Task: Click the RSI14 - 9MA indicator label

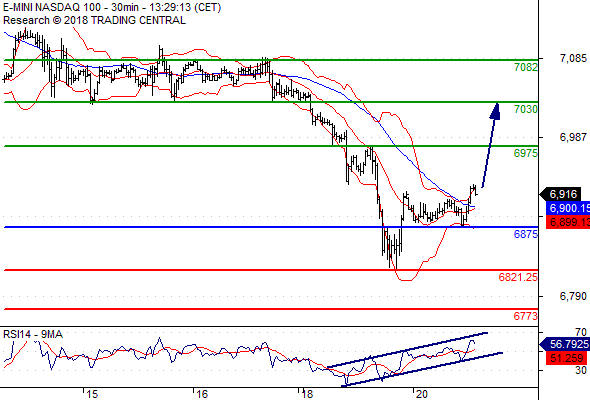Action: click(33, 334)
